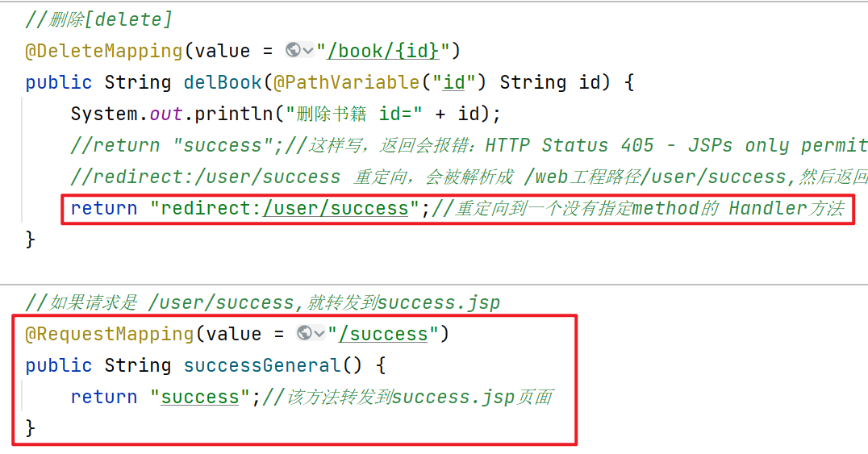Viewport: 868px width, 454px height.
Task: Click the comment above the RequestMapping method
Action: coord(262,302)
